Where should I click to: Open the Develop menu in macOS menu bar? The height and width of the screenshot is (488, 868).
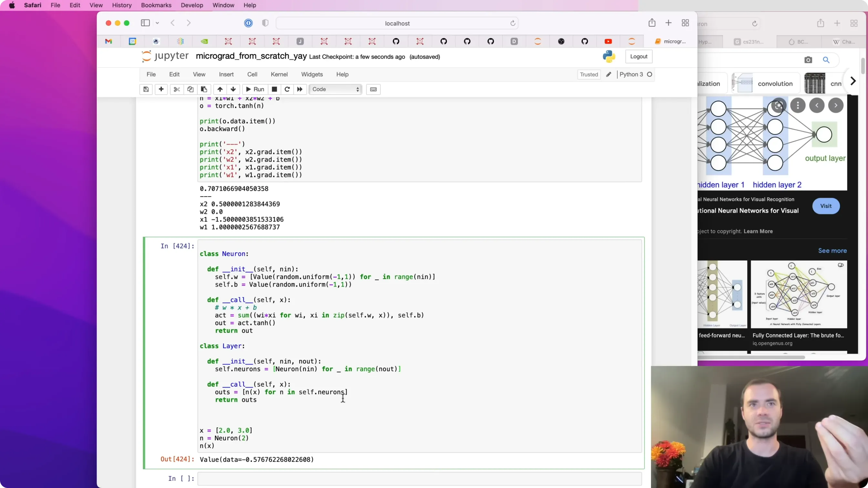192,5
